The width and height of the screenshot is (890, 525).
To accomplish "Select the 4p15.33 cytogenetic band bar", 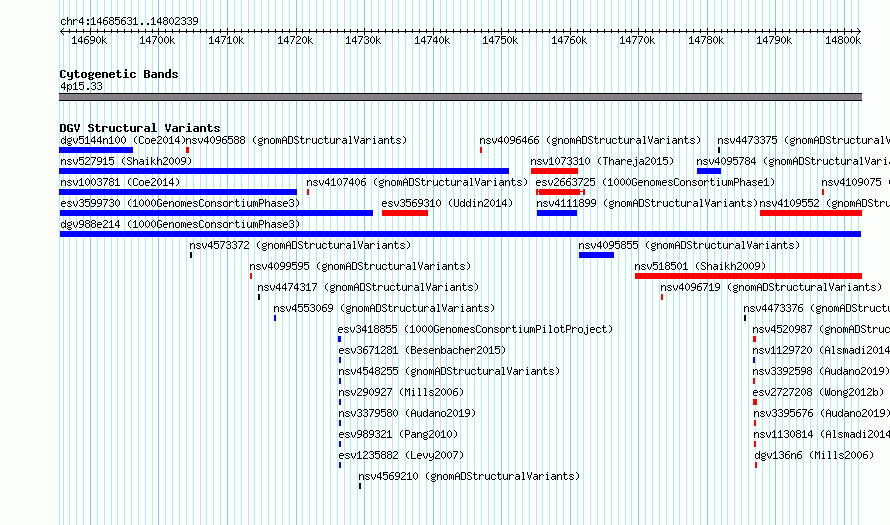I will click(x=460, y=97).
